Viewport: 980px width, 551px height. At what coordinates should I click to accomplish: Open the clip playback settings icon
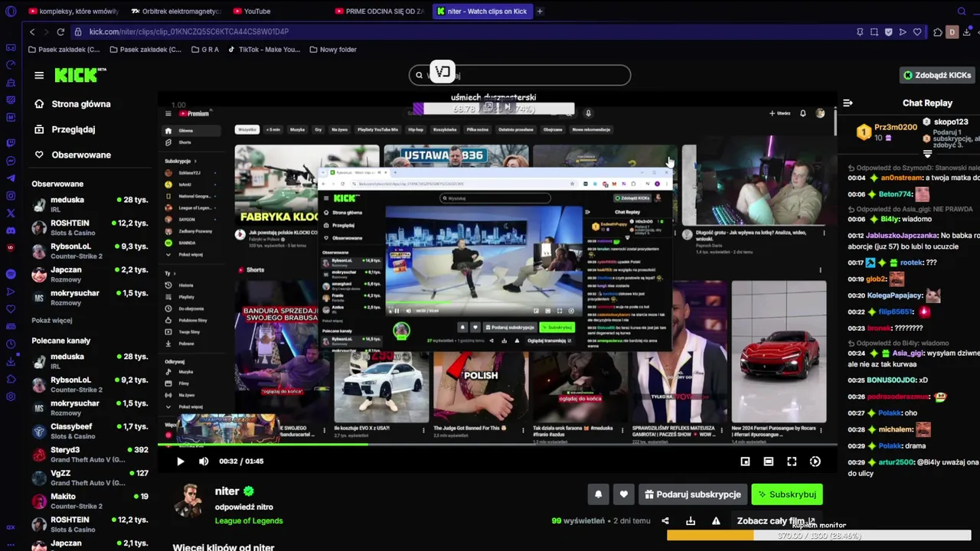(x=815, y=461)
